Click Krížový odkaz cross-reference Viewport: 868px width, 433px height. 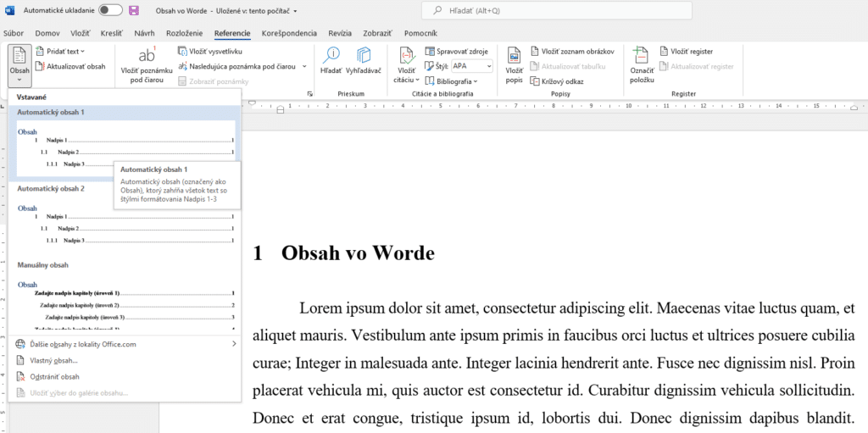[557, 81]
